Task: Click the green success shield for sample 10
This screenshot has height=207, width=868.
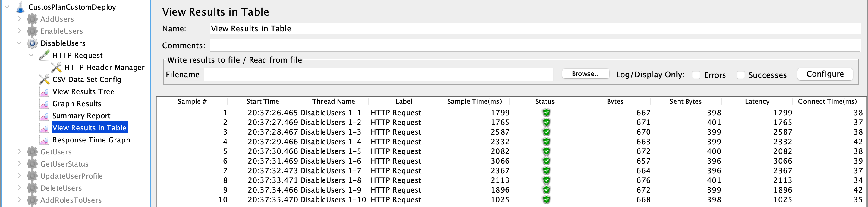Action: (x=546, y=199)
